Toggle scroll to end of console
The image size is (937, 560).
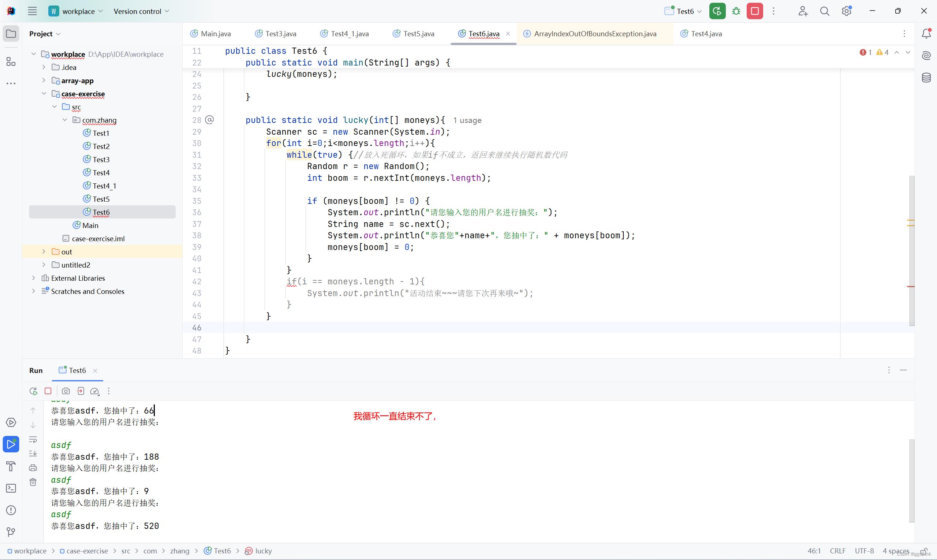pos(33,453)
